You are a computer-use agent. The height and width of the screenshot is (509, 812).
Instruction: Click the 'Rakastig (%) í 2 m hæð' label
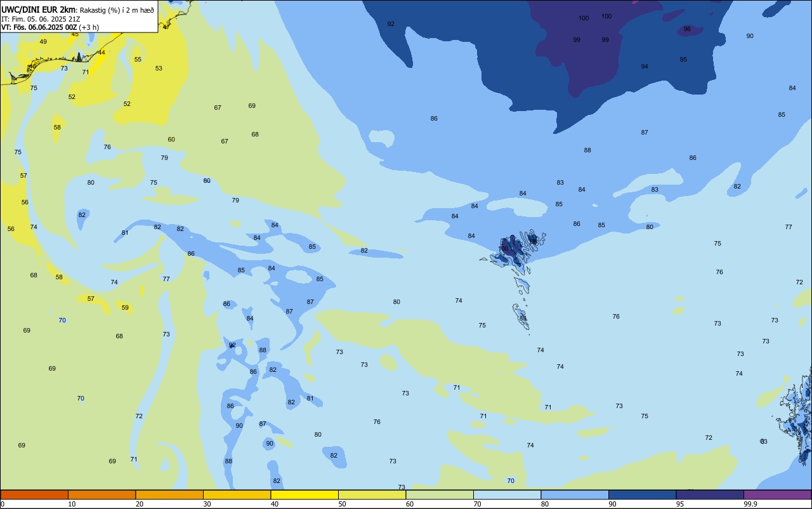(117, 10)
